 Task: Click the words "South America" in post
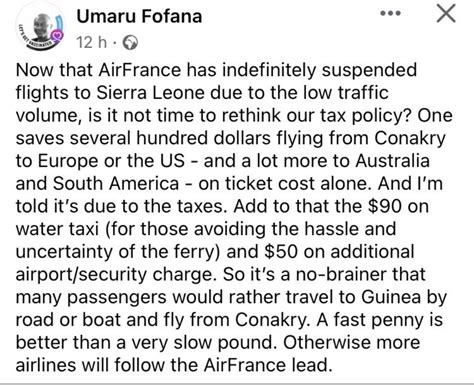pos(116,183)
